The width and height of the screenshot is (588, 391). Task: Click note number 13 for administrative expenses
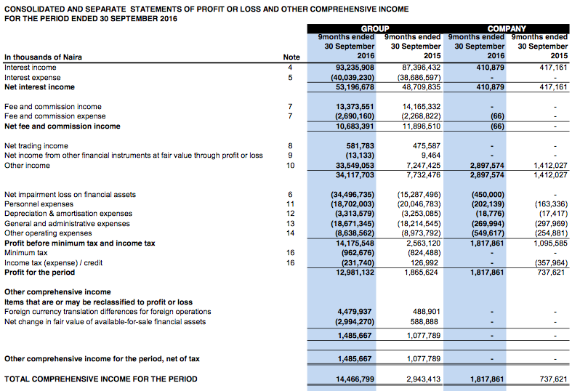click(x=290, y=223)
